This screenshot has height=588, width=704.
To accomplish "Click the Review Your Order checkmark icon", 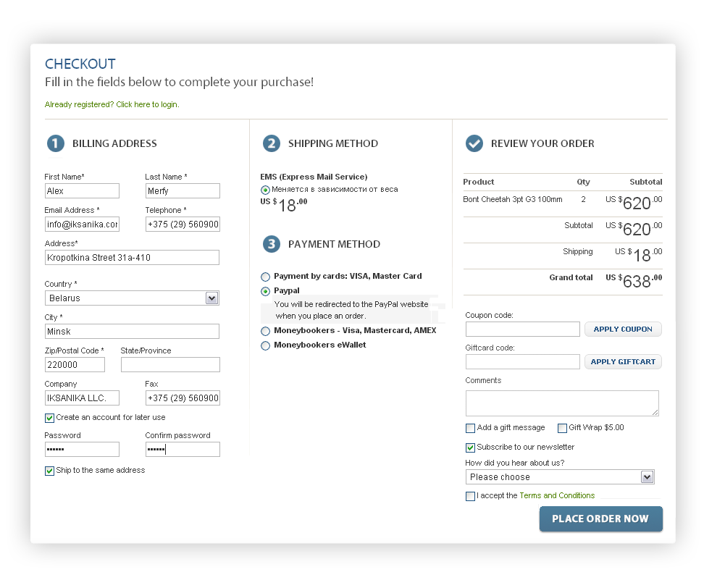I will 474,143.
